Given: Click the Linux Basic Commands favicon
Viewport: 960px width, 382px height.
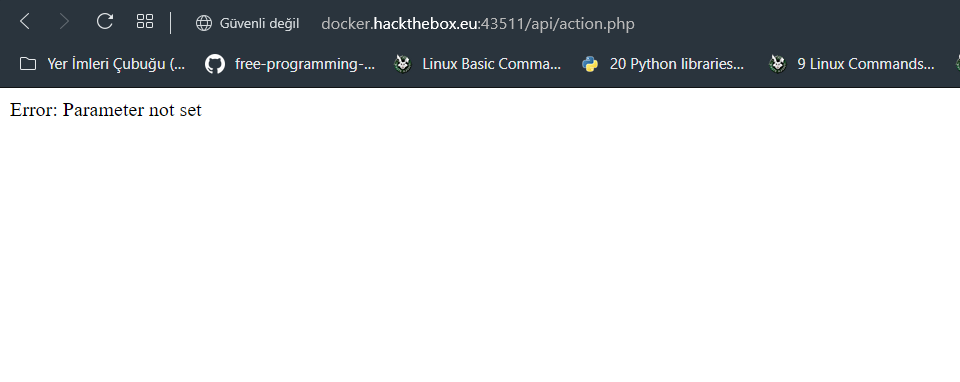Looking at the screenshot, I should point(402,64).
